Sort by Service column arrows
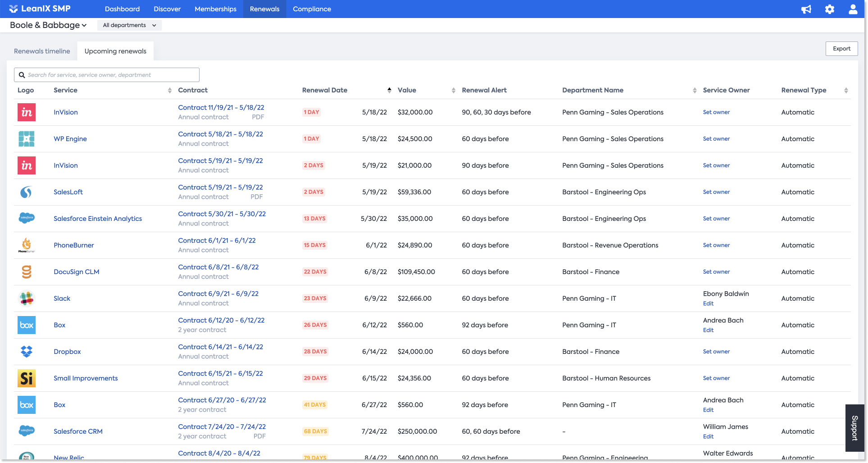The image size is (868, 463). pos(169,91)
